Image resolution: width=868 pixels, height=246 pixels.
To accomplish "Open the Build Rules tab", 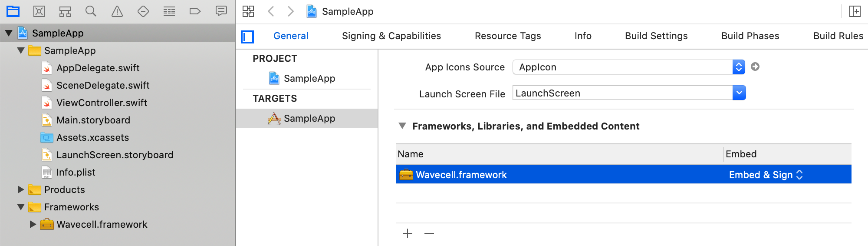I will pos(838,36).
